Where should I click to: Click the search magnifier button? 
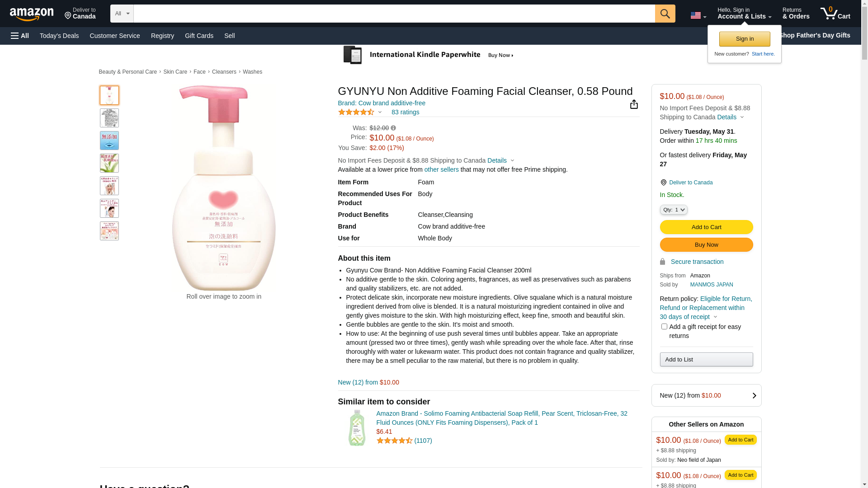point(665,14)
